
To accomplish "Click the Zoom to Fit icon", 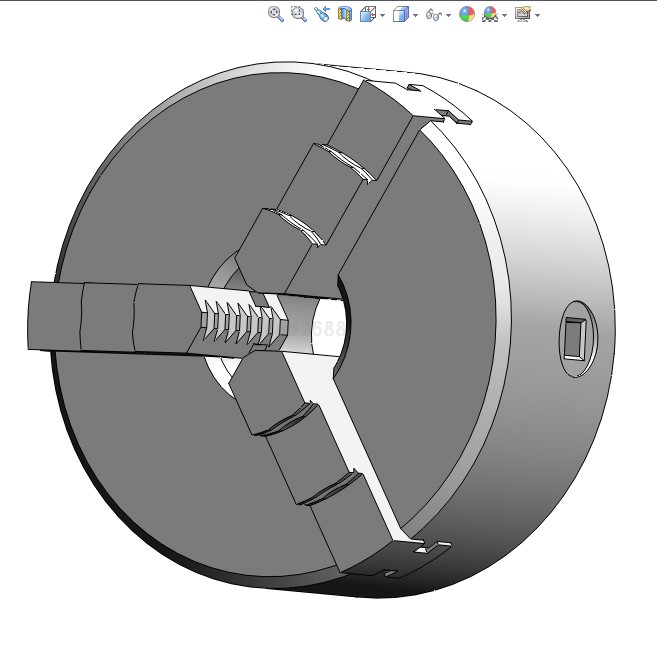I will point(276,14).
